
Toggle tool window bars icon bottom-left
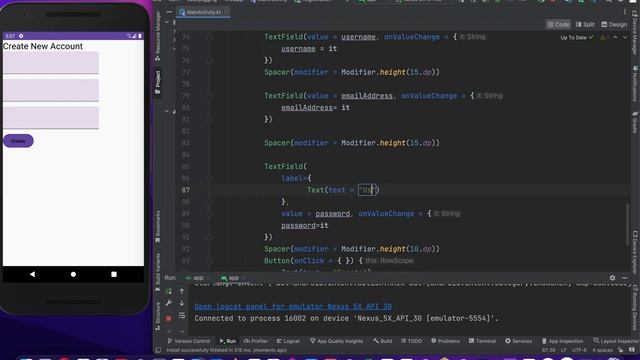click(x=158, y=350)
